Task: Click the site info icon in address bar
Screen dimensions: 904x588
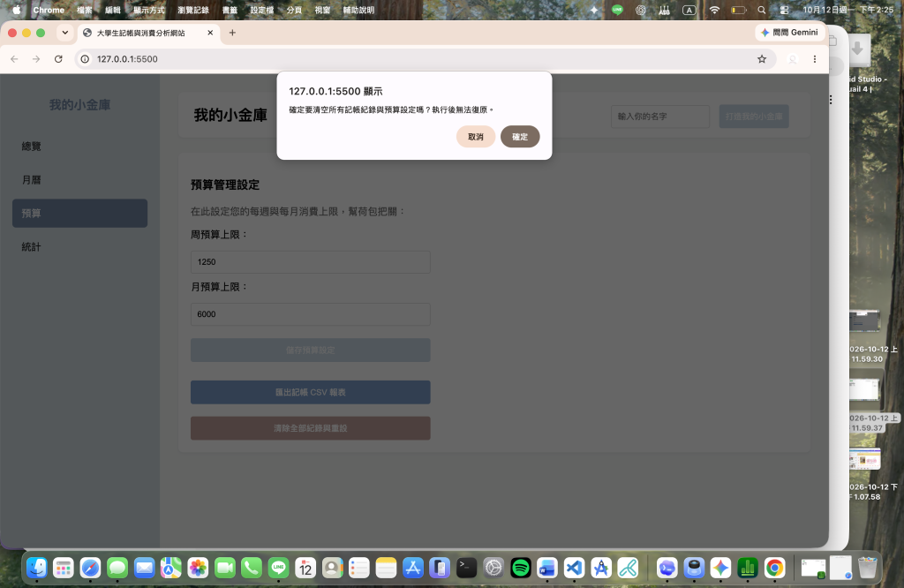Action: (85, 59)
